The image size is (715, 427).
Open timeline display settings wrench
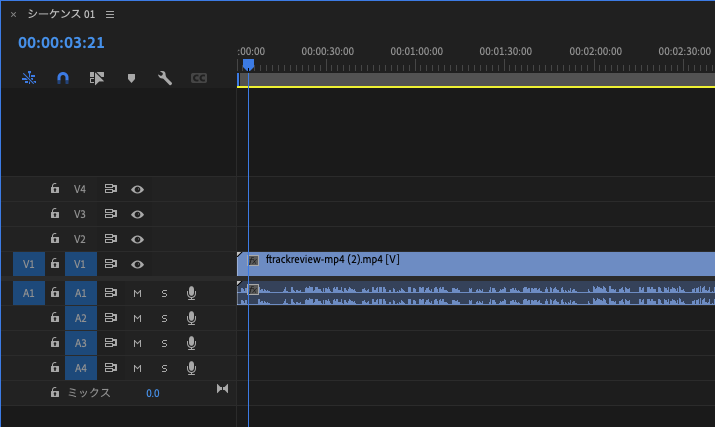(165, 78)
